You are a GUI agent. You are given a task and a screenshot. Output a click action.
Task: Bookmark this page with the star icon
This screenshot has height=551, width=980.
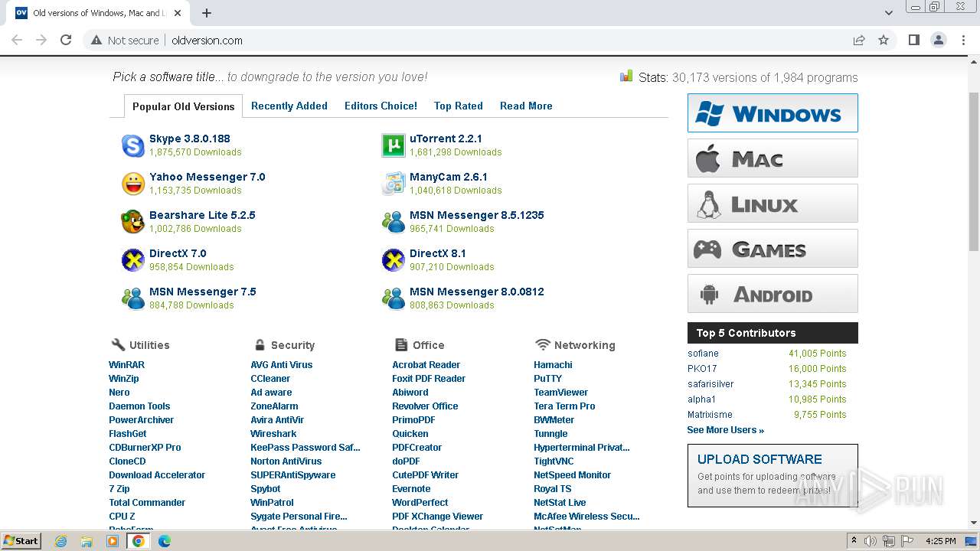tap(884, 40)
